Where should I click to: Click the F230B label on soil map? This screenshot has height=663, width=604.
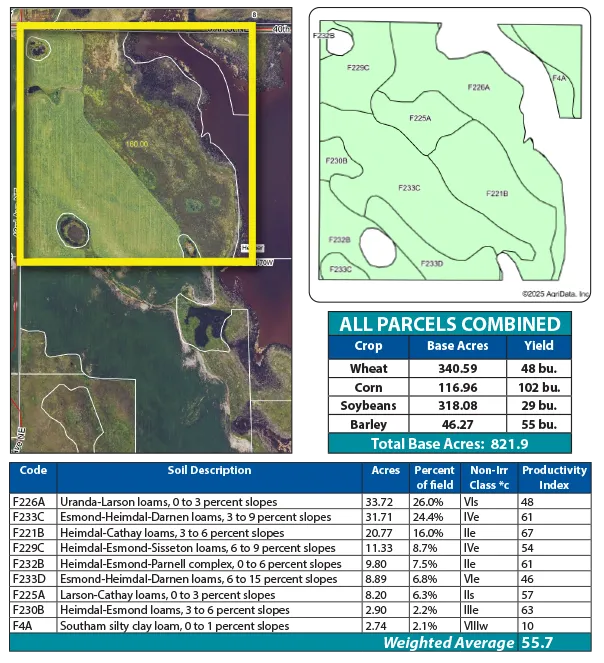coord(337,160)
